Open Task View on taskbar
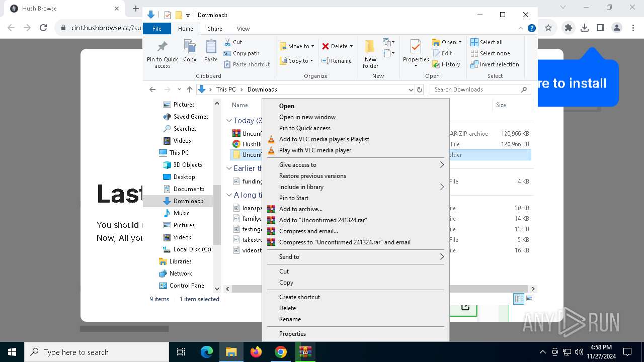Screen dimensions: 644x362 181,352
